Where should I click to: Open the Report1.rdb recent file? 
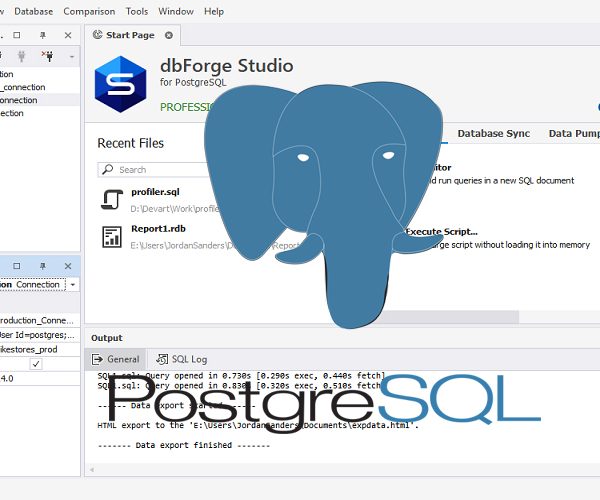[158, 229]
